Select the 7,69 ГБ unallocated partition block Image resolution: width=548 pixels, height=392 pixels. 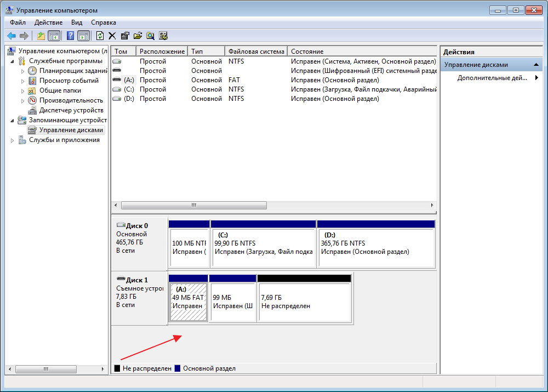[x=304, y=302]
